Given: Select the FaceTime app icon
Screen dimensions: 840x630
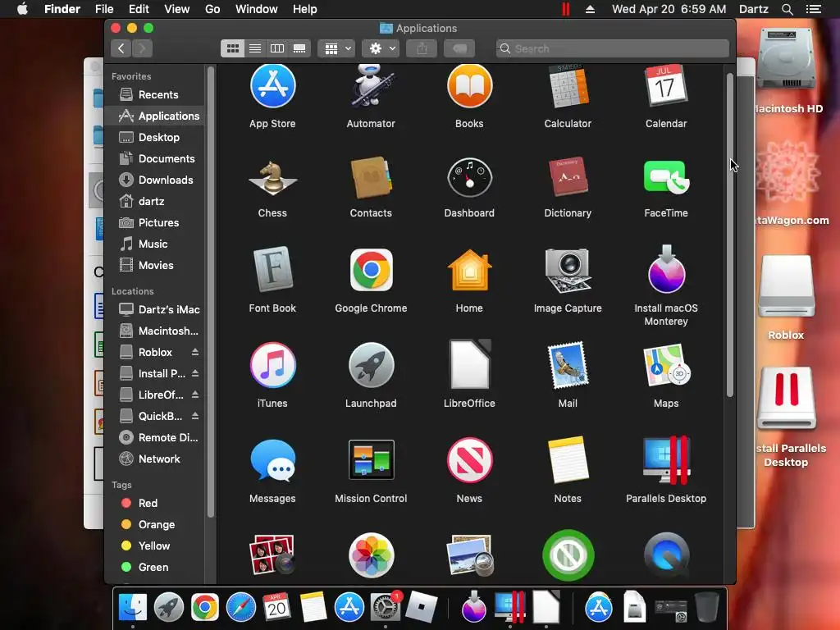Looking at the screenshot, I should click(666, 178).
